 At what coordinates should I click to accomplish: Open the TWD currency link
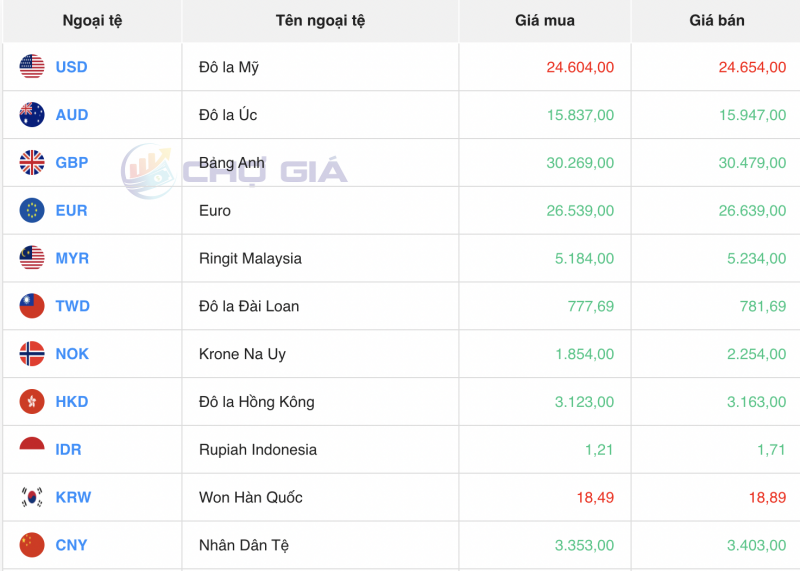pyautogui.click(x=72, y=306)
